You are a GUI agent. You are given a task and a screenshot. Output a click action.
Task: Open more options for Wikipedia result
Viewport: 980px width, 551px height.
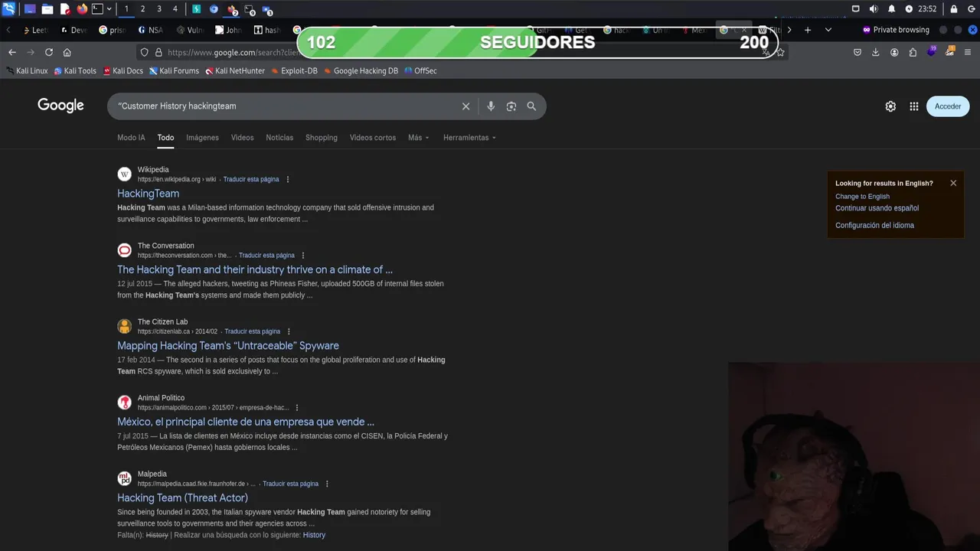click(288, 179)
